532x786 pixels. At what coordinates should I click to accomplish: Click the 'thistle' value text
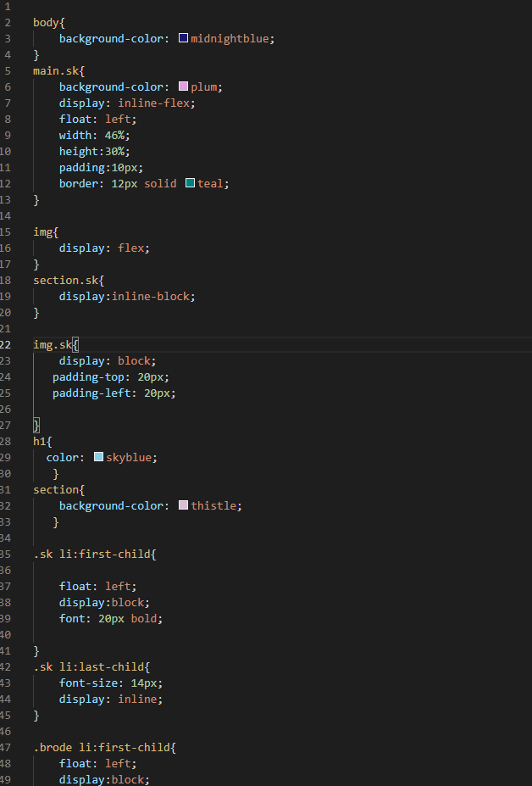click(213, 505)
